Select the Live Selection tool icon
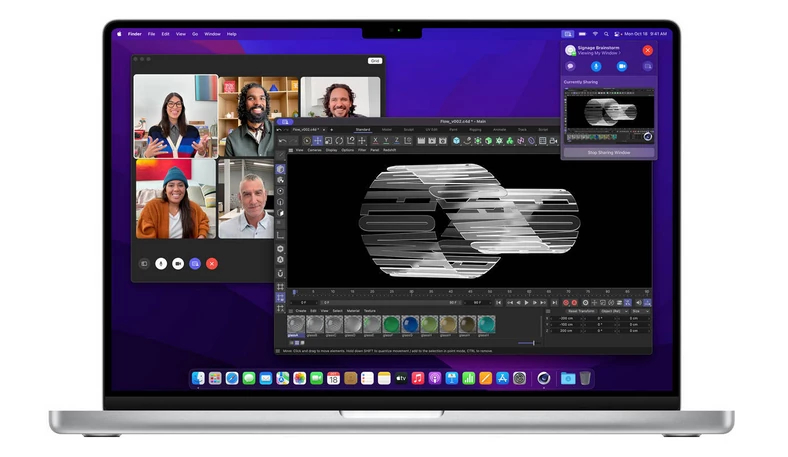 307,141
